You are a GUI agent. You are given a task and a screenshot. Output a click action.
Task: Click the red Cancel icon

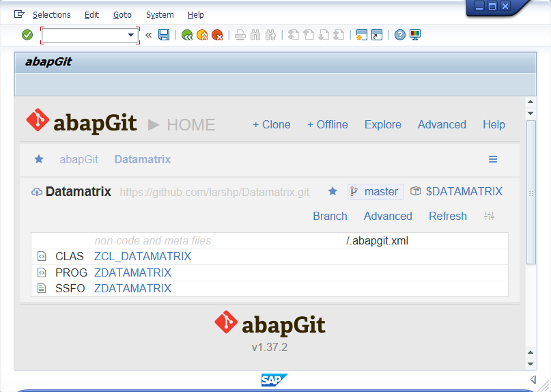pos(217,35)
